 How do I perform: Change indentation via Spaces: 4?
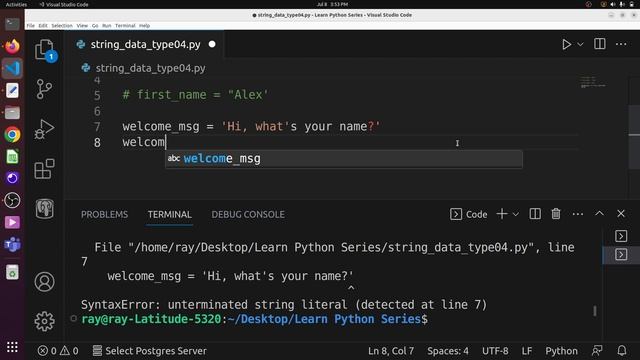point(448,351)
